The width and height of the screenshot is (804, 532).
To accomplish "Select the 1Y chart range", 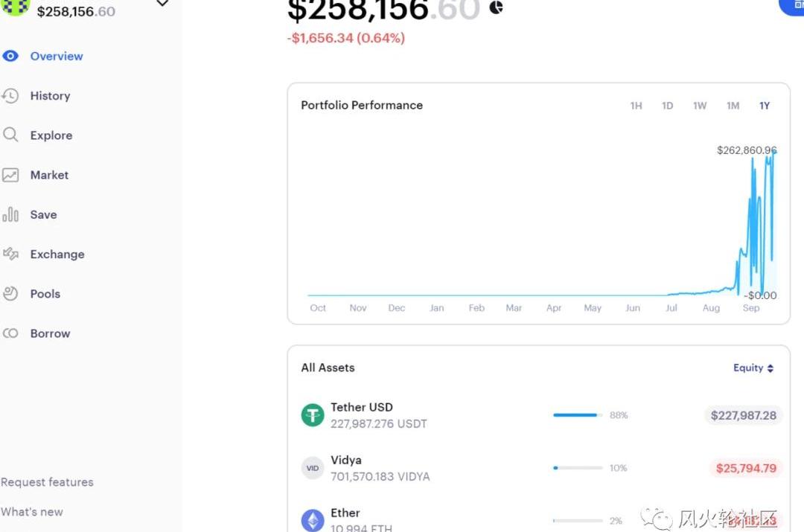I will click(765, 106).
